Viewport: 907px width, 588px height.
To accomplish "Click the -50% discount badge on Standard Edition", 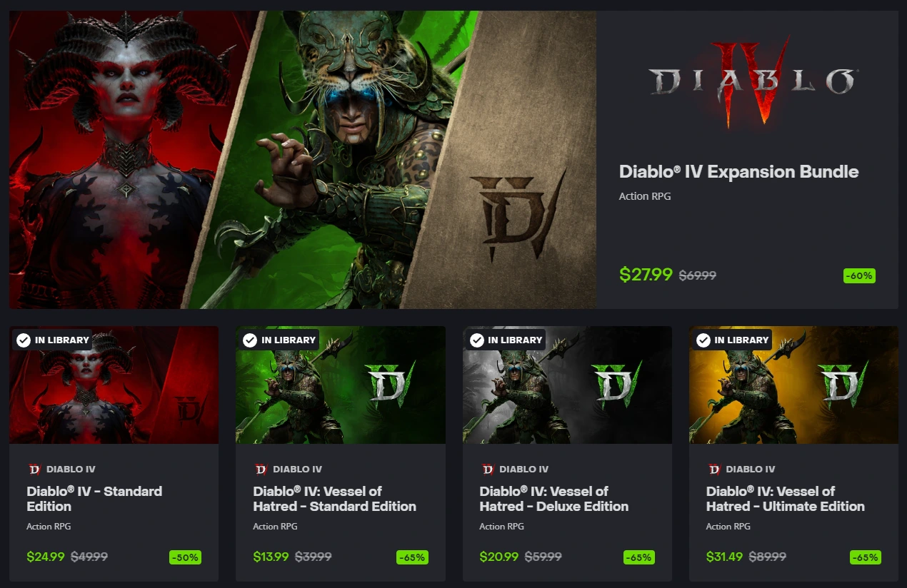I will pyautogui.click(x=186, y=557).
